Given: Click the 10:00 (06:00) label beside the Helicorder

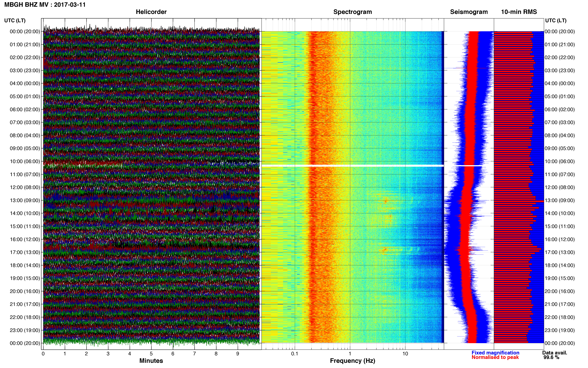Looking at the screenshot, I should (x=25, y=161).
